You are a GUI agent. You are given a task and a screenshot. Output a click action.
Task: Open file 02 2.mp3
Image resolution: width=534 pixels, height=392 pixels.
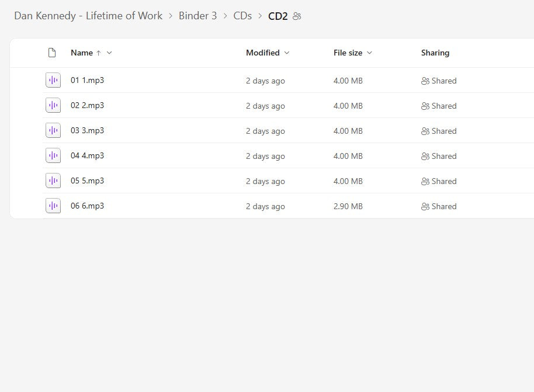tap(87, 106)
